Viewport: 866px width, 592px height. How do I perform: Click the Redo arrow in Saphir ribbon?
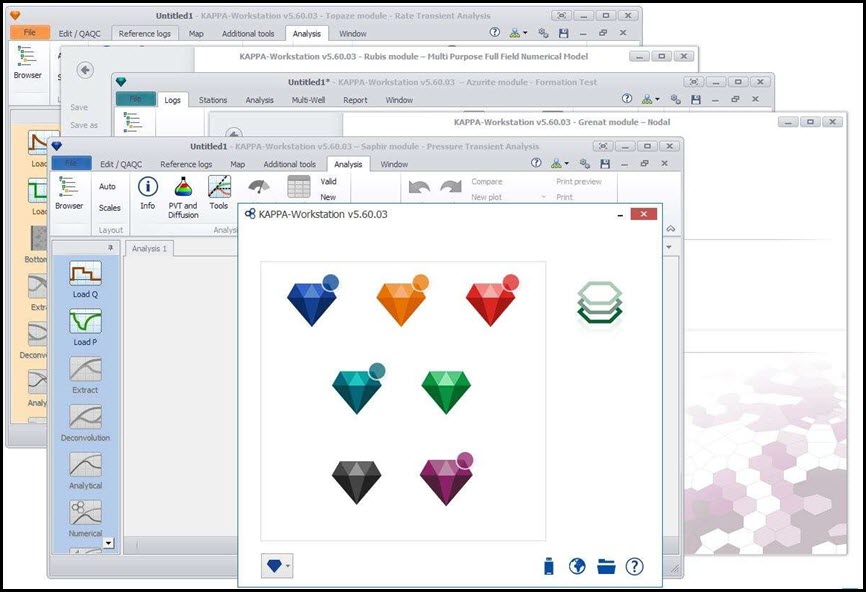pos(451,187)
